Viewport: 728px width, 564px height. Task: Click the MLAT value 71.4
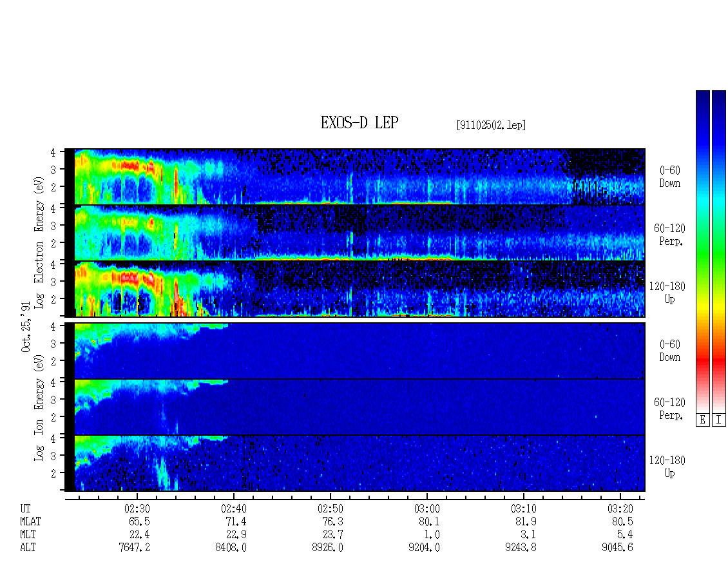236,521
